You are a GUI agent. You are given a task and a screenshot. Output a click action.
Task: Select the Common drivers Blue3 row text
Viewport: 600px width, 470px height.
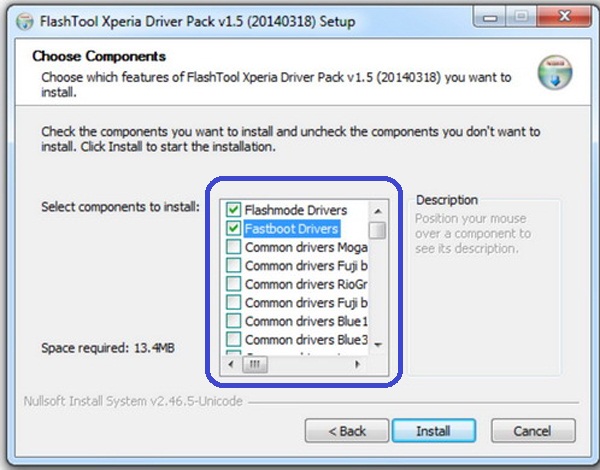[306, 340]
